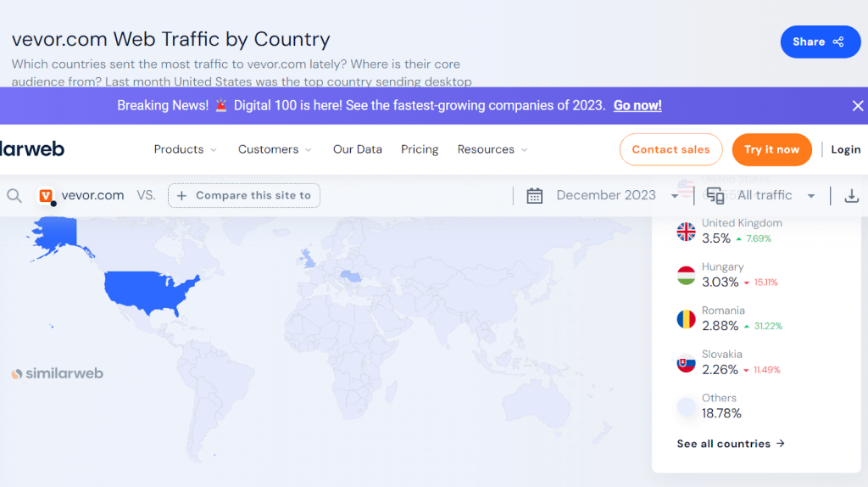Viewport: 868px width, 487px height.
Task: Click the vevor.com orange favicon
Action: tap(46, 195)
